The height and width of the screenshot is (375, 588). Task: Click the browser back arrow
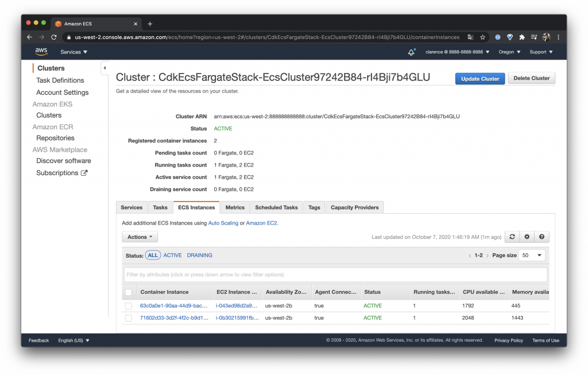30,37
